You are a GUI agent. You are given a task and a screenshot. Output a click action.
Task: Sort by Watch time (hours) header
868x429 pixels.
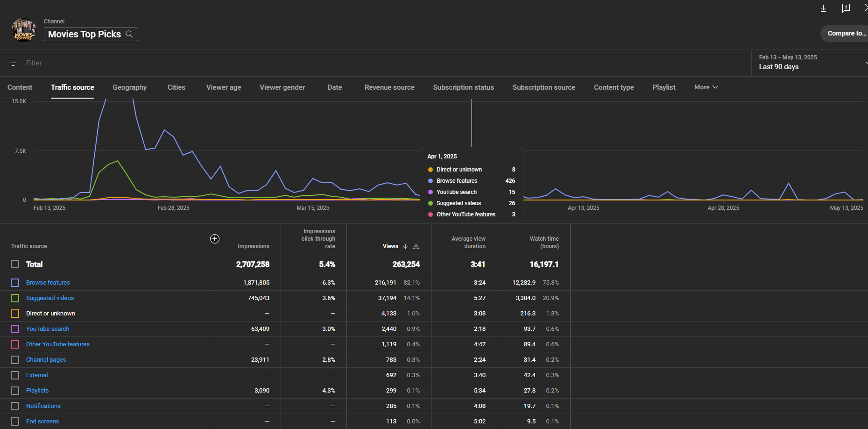pos(544,243)
